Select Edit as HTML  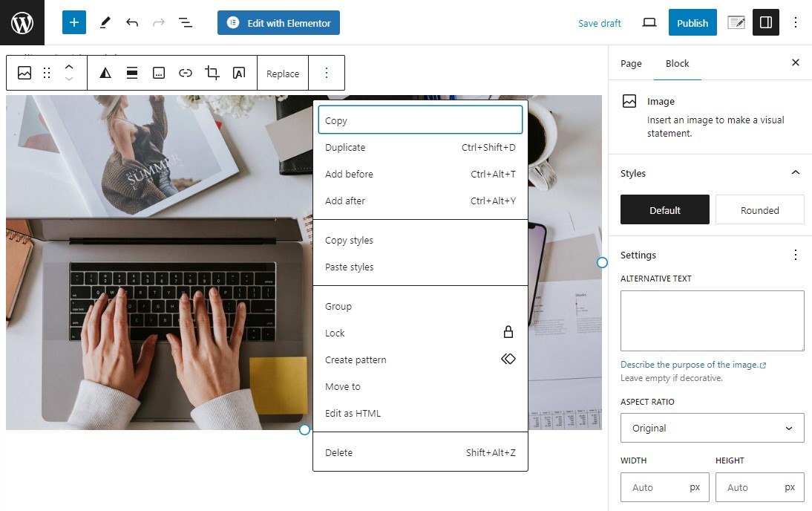(421, 413)
